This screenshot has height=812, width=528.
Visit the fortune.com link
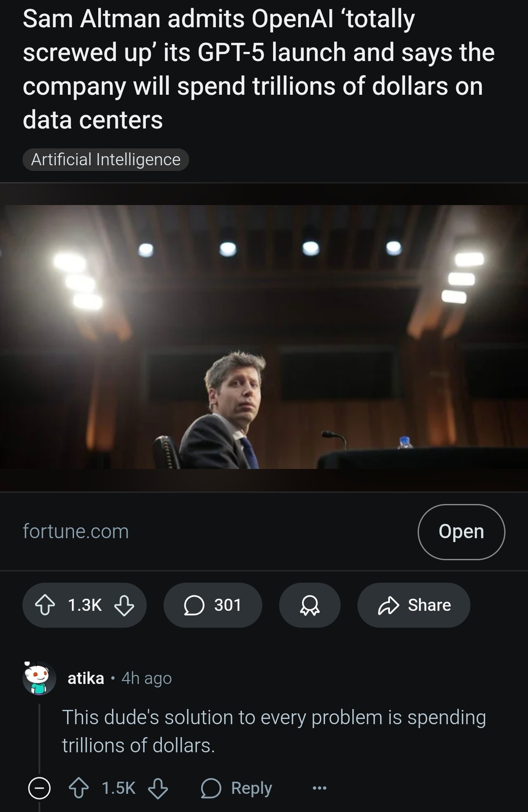[76, 532]
